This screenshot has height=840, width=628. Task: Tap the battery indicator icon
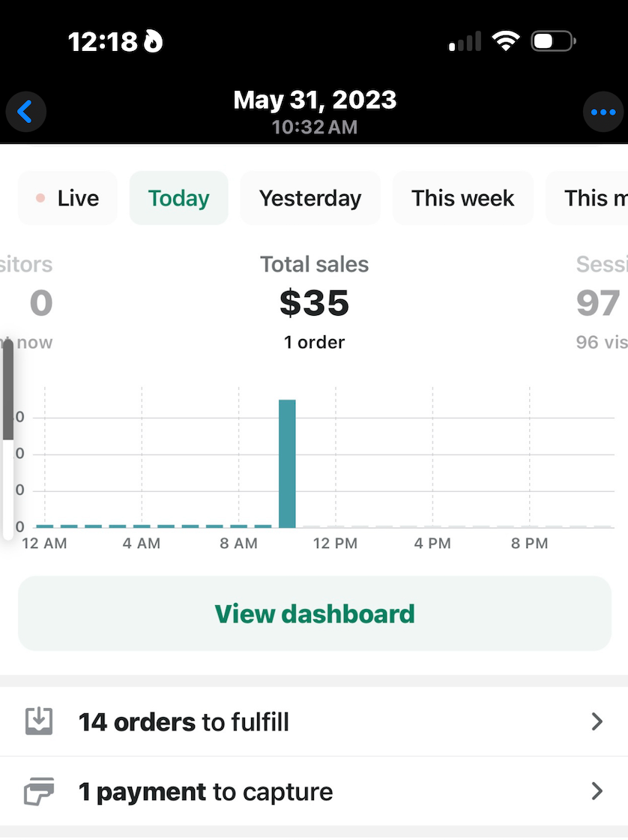(x=553, y=42)
